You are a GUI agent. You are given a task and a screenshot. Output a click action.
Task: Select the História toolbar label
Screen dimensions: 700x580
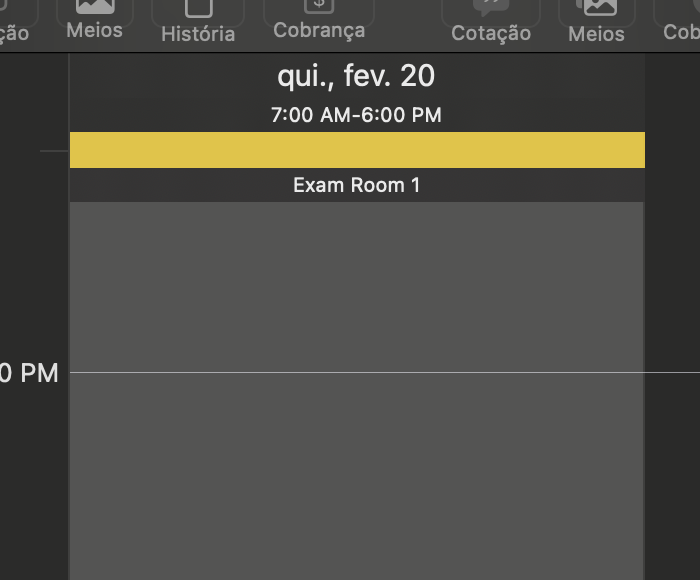198,34
